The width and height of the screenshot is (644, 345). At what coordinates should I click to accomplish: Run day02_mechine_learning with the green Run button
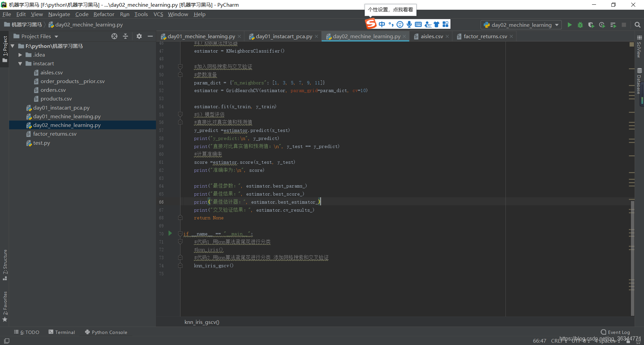[570, 25]
